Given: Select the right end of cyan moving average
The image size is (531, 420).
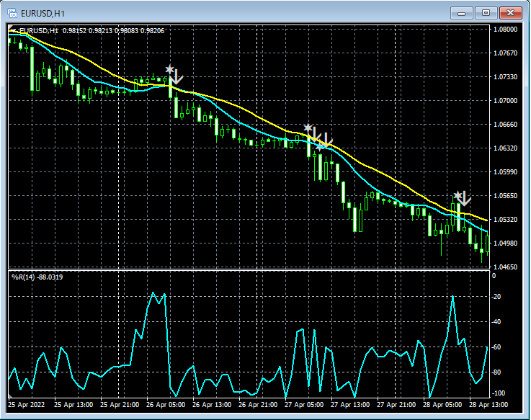Looking at the screenshot, I should [x=487, y=233].
